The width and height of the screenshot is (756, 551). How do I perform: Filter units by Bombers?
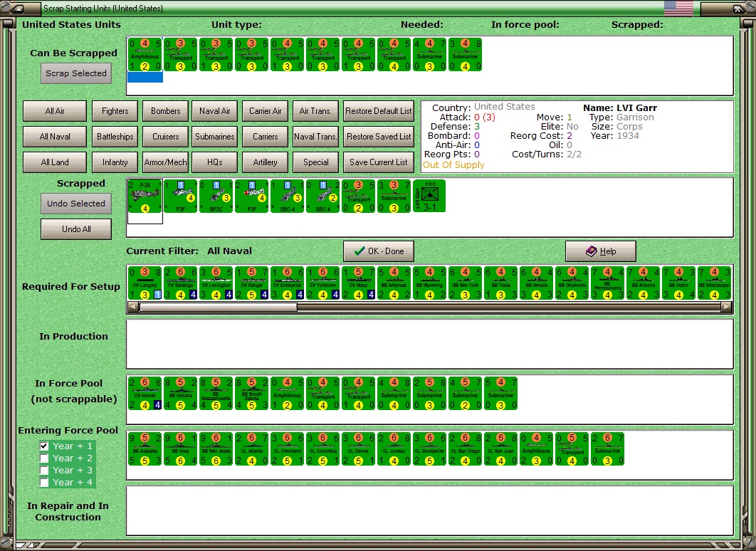(165, 111)
